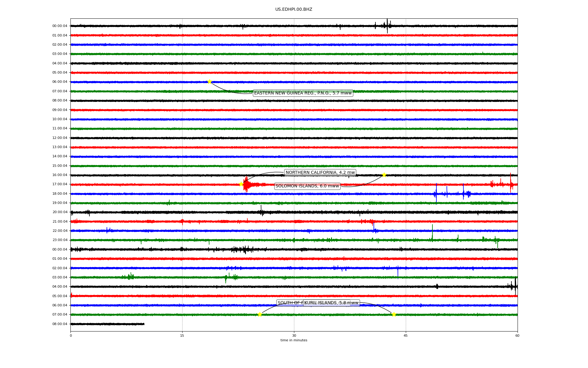This screenshot has height=368, width=588.
Task: Click the end of the short final black trace
Action: (x=144, y=324)
